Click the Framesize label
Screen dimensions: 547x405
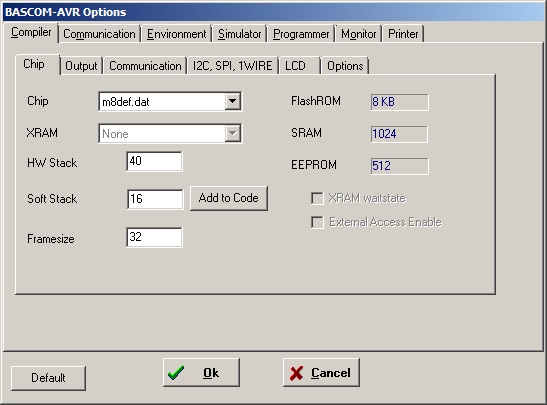tap(51, 239)
